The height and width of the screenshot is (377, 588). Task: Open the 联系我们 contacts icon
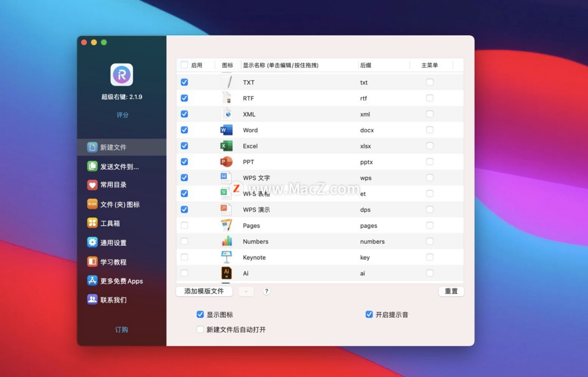(92, 299)
